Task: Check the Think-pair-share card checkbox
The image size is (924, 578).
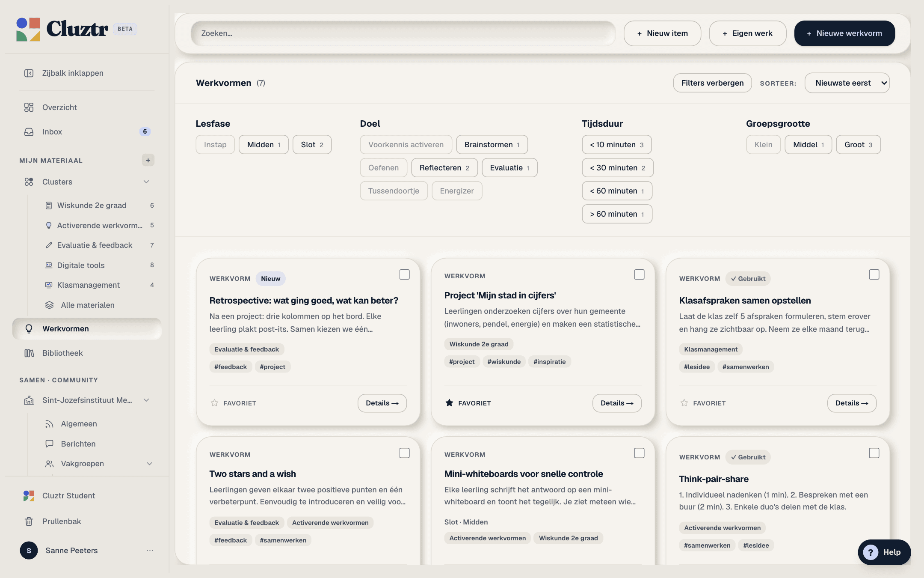Action: click(x=874, y=453)
